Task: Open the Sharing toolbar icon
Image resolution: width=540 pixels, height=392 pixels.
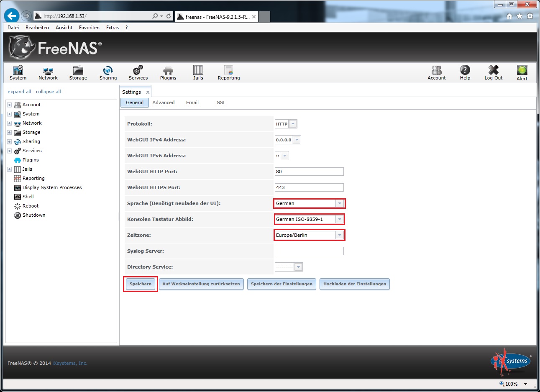Action: point(108,72)
